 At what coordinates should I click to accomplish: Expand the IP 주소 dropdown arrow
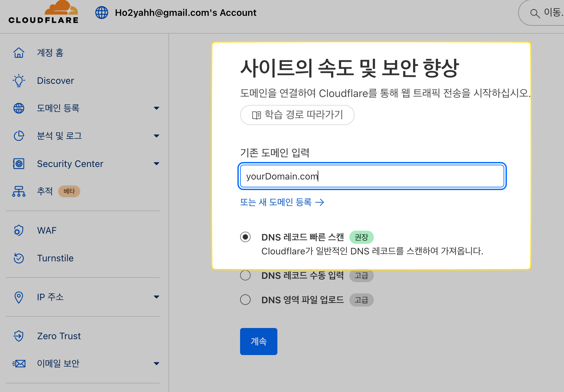point(157,297)
